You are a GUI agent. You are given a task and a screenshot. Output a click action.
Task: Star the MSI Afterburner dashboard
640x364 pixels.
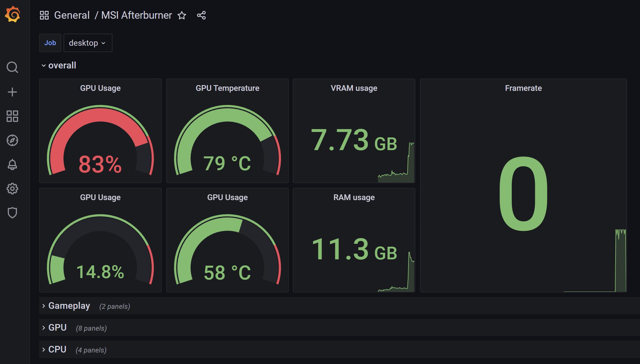coord(182,15)
